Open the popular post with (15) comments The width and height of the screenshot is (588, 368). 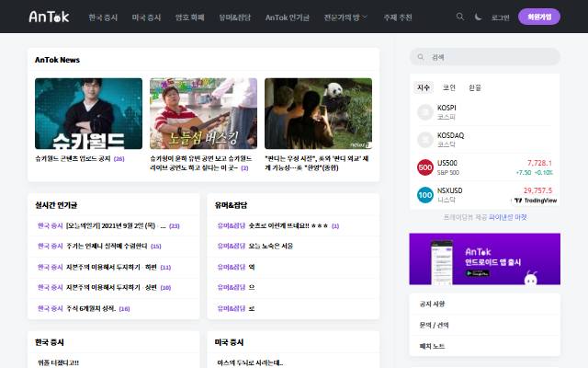107,246
